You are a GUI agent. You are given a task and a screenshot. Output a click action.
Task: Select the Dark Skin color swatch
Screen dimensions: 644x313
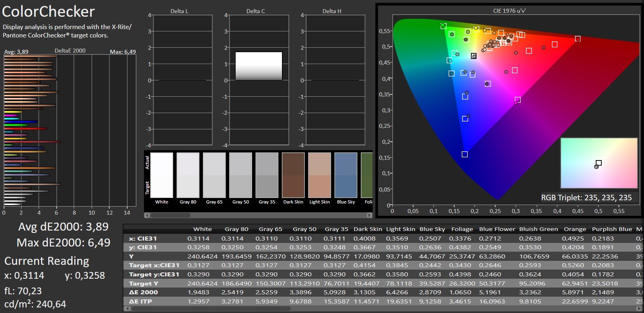click(x=293, y=175)
